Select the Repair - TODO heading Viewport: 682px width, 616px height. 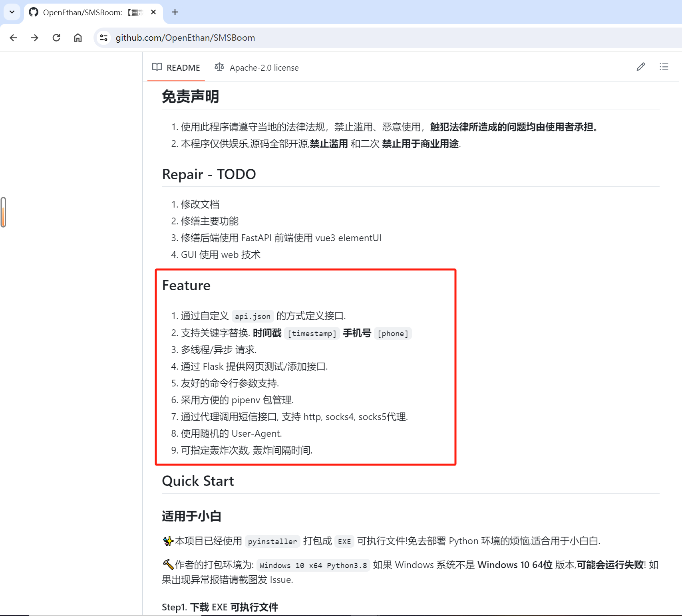coord(209,174)
